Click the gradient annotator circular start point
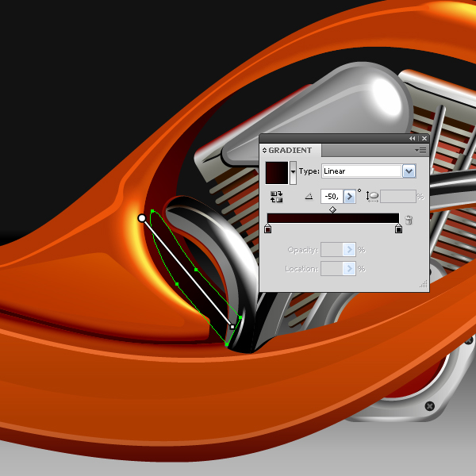The image size is (476, 476). (142, 218)
